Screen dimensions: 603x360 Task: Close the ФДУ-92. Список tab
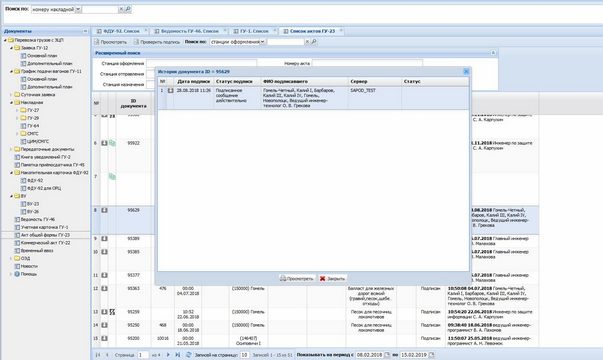click(145, 30)
